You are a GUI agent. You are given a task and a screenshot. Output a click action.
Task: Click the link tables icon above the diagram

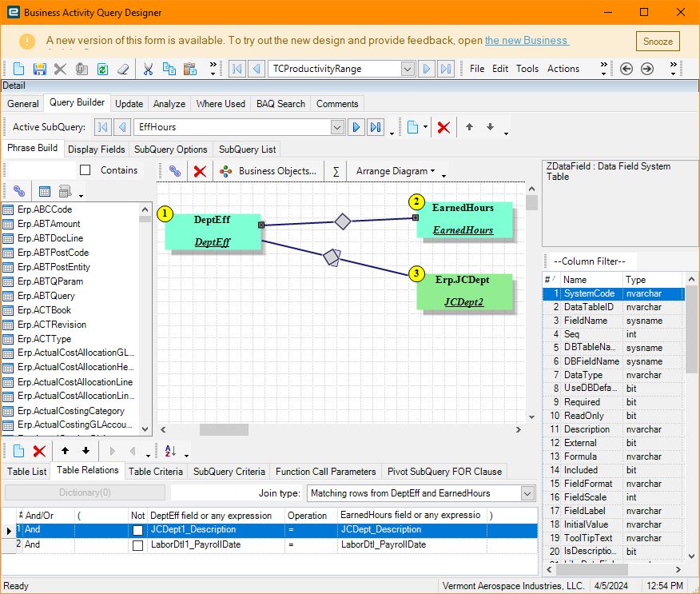pos(175,171)
